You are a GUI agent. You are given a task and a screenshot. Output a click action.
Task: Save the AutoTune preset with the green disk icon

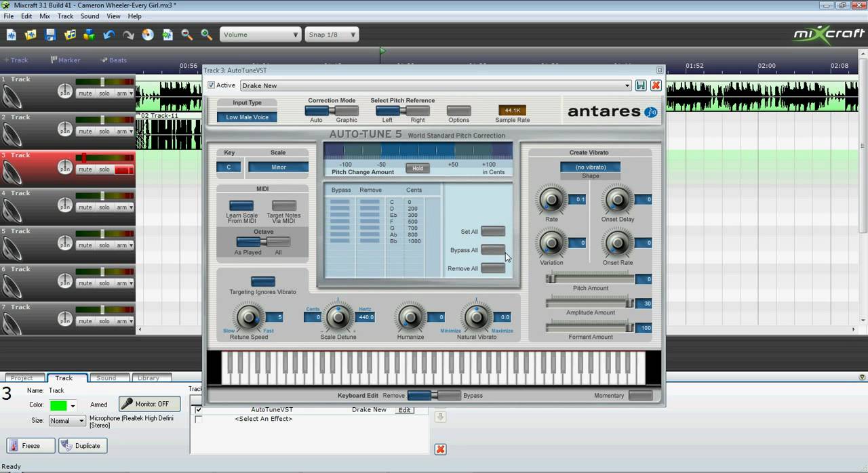(641, 85)
